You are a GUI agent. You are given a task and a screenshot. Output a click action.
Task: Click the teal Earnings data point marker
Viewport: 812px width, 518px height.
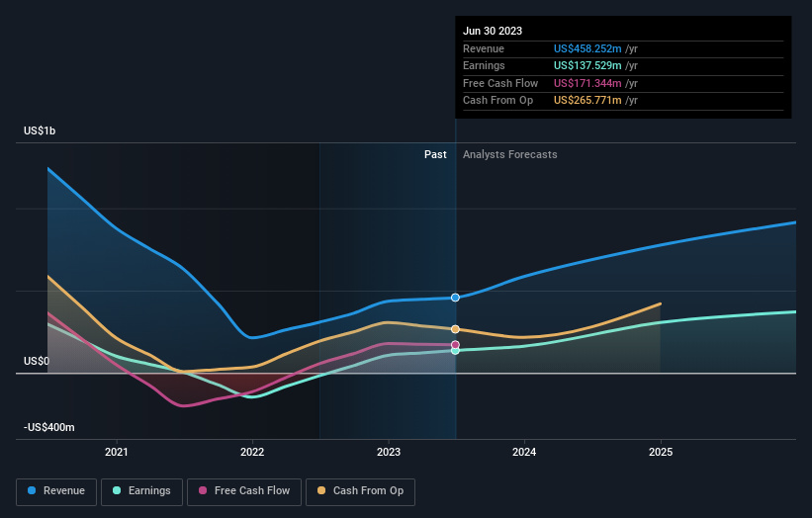point(455,351)
